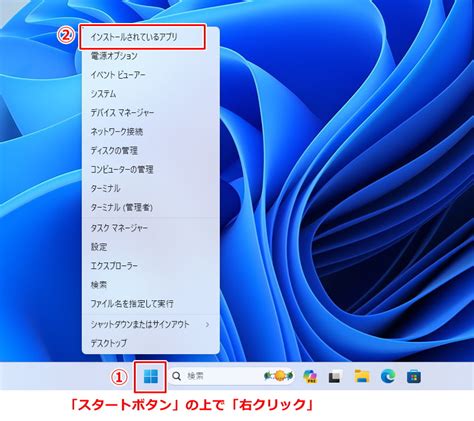Open Task View from the taskbar

(335, 377)
